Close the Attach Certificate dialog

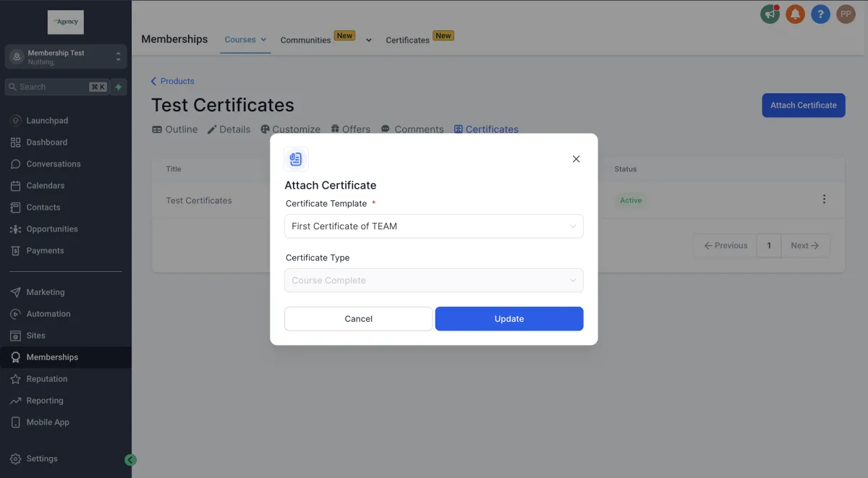[x=576, y=159]
